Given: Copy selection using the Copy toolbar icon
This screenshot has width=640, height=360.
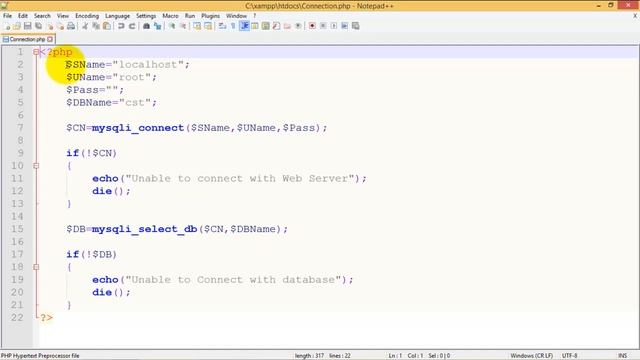Looking at the screenshot, I should [96, 26].
